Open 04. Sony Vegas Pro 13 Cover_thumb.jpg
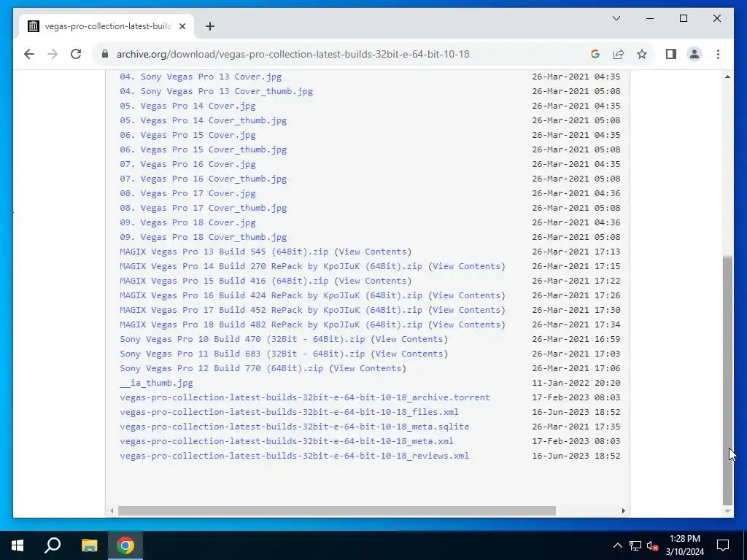The width and height of the screenshot is (747, 560). pos(216,91)
